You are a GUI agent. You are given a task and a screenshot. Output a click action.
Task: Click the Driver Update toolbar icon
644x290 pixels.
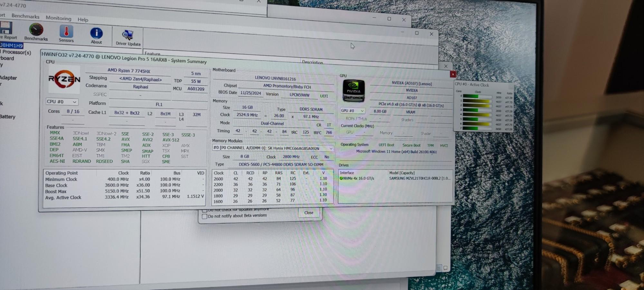(128, 35)
